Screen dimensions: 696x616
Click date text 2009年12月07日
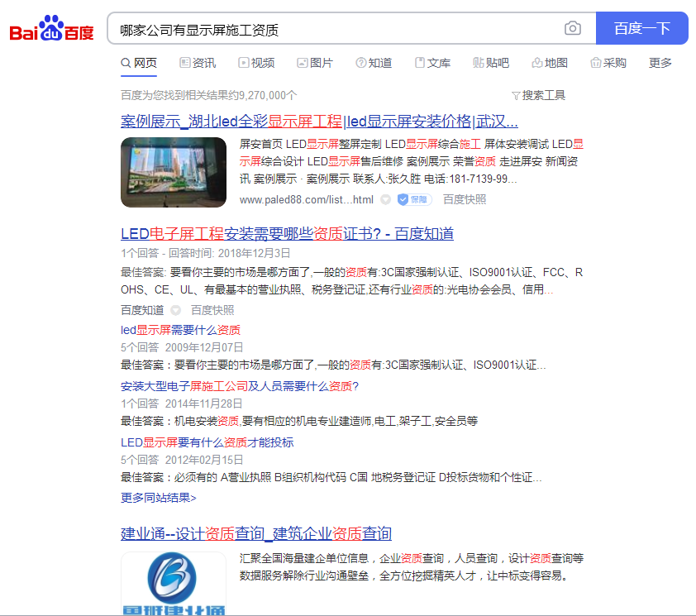[x=204, y=347]
